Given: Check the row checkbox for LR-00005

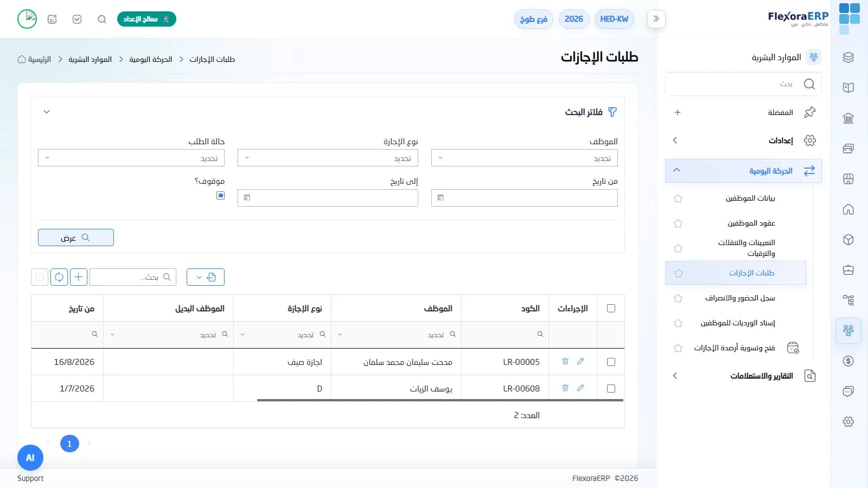Looking at the screenshot, I should pos(611,362).
